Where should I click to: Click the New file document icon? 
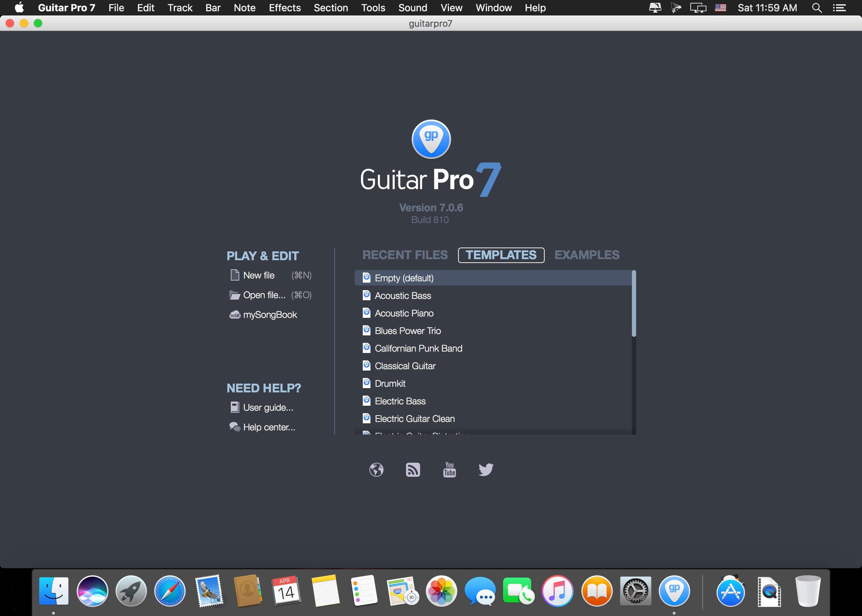[x=235, y=275]
